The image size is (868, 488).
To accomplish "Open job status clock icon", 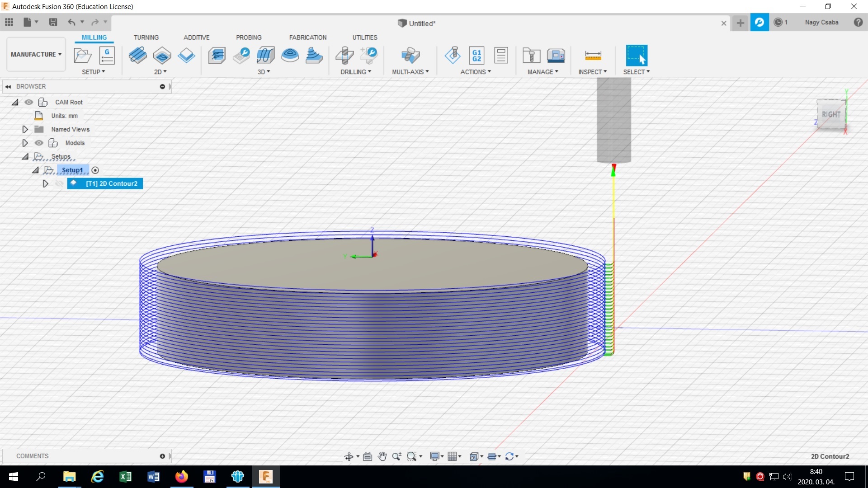I will click(x=778, y=22).
